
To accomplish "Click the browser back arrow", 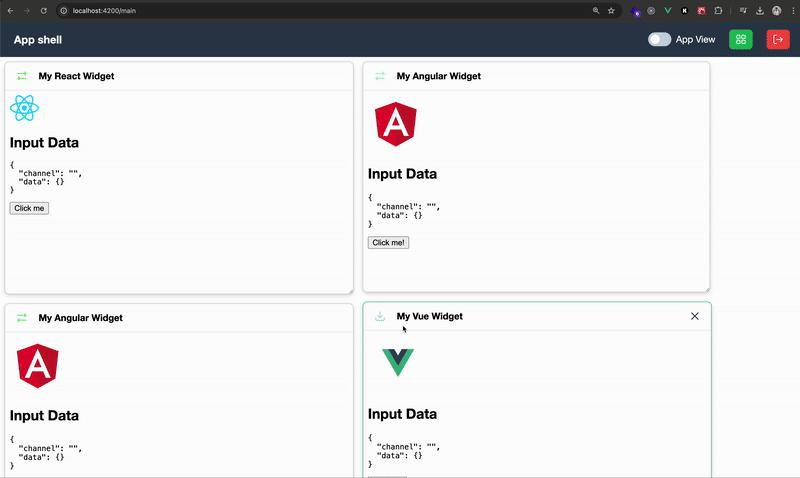I will (x=10, y=11).
